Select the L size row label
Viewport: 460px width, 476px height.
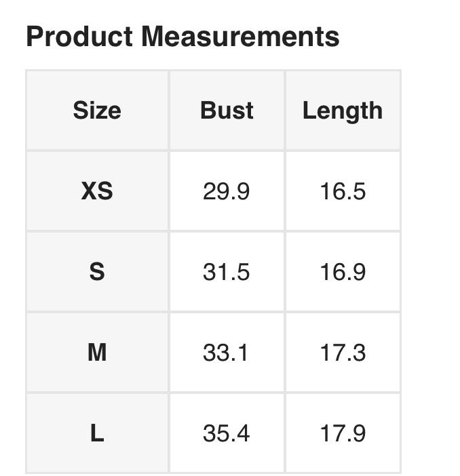pyautogui.click(x=97, y=433)
